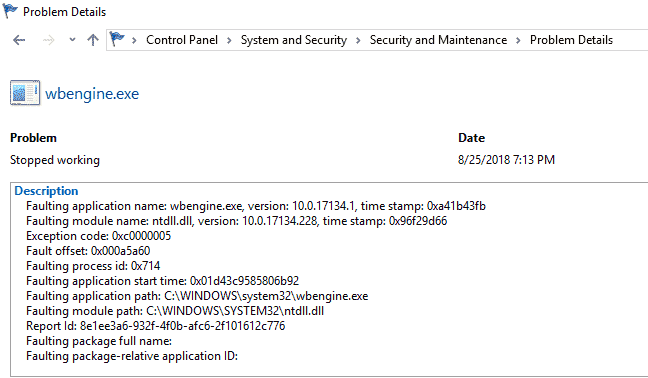Click Faulting package full name line
This screenshot has height=378, width=648.
(99, 341)
